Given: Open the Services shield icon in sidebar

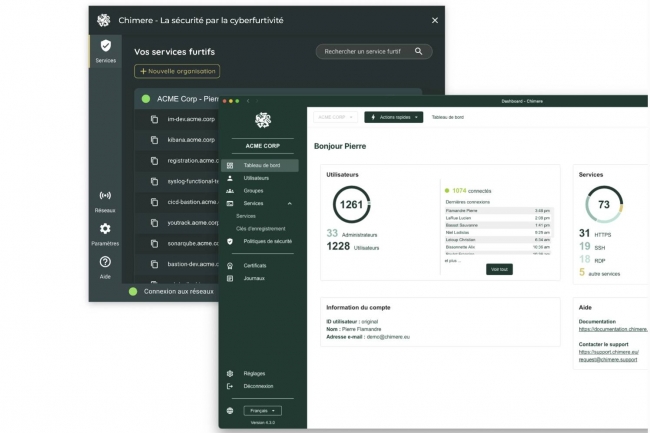Looking at the screenshot, I should click(105, 47).
